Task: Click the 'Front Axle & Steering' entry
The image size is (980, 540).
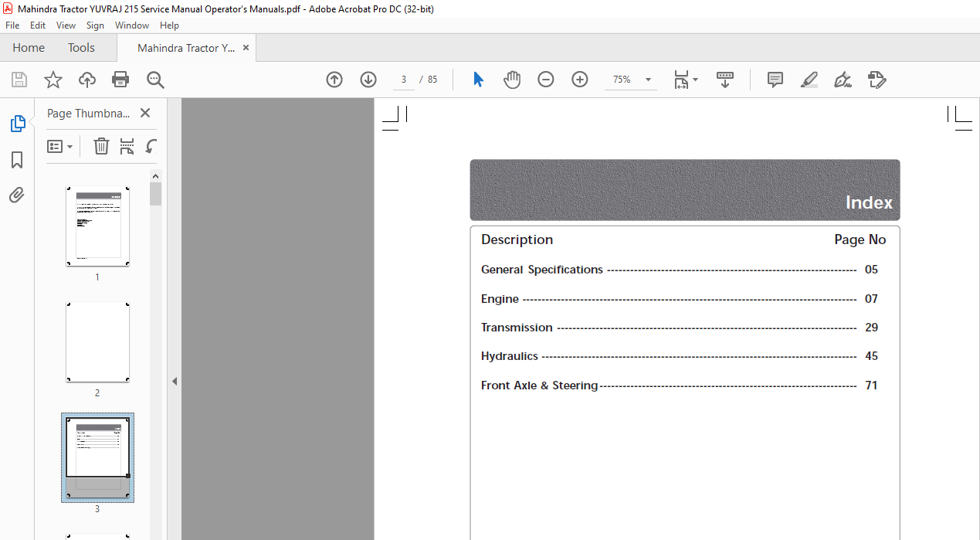Action: coord(540,385)
